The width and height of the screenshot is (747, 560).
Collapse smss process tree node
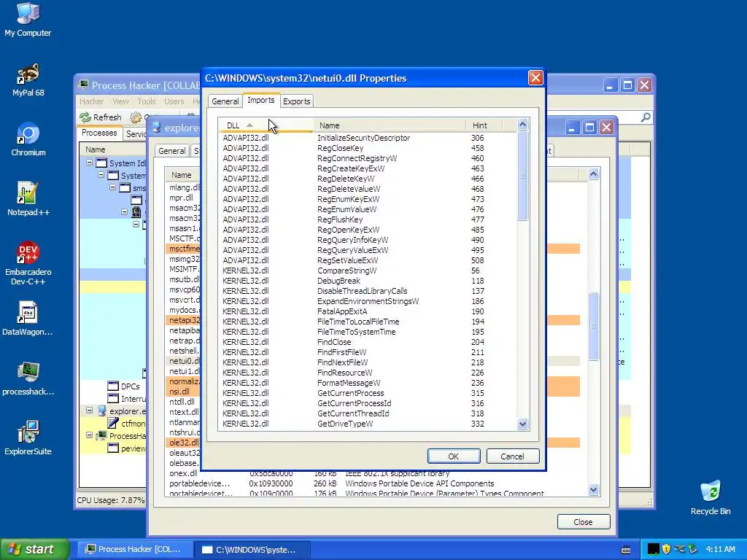tap(112, 187)
